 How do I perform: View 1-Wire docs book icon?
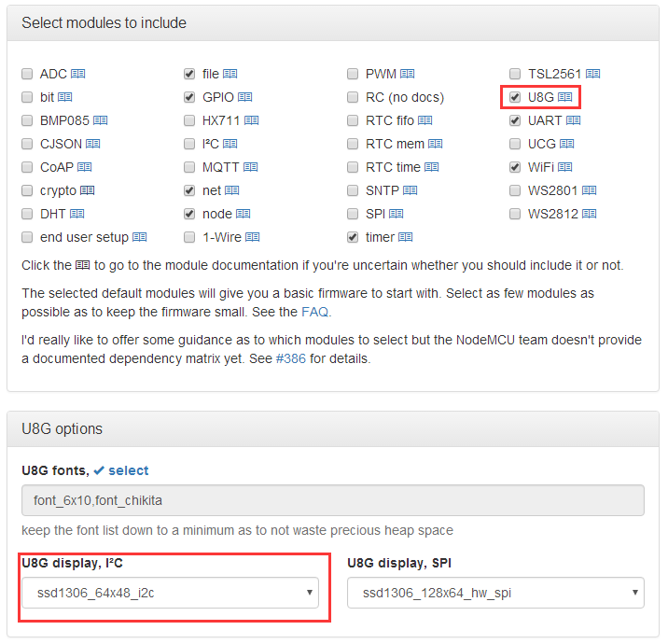252,237
